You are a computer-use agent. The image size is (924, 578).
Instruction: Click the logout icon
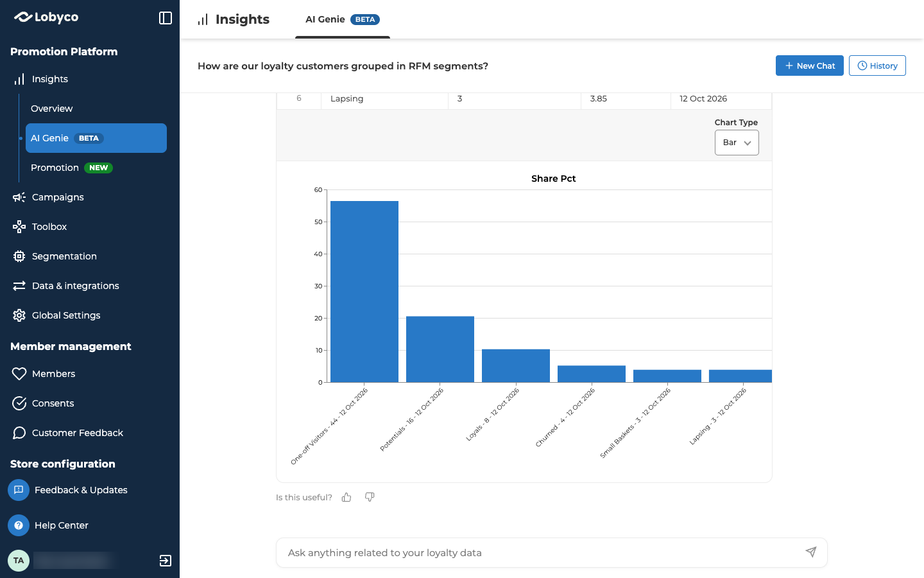point(166,561)
